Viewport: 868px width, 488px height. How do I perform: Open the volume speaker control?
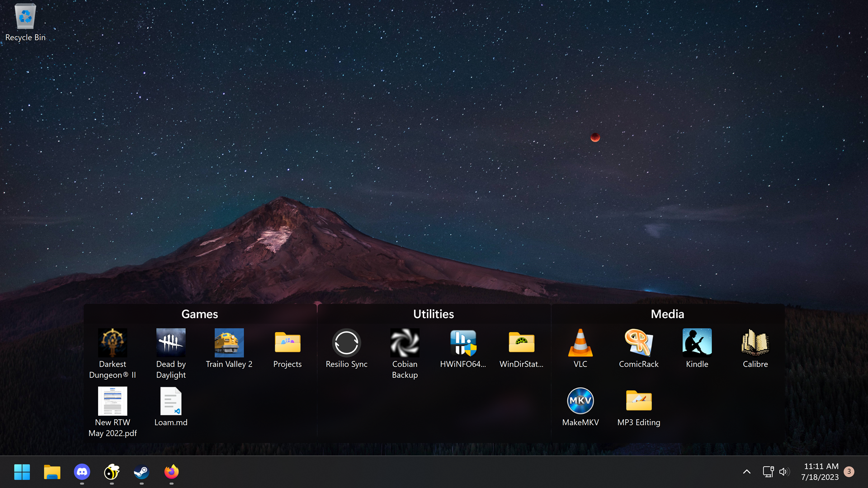[784, 472]
